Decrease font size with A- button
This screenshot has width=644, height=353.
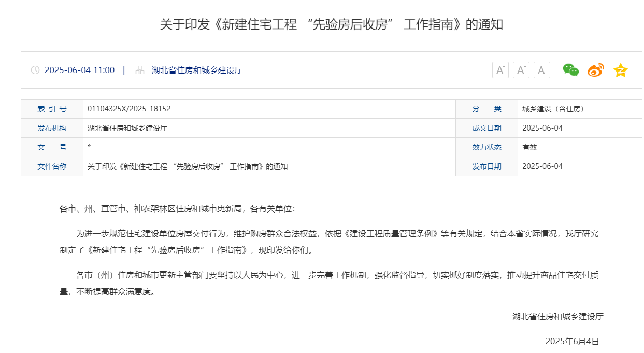pyautogui.click(x=521, y=70)
